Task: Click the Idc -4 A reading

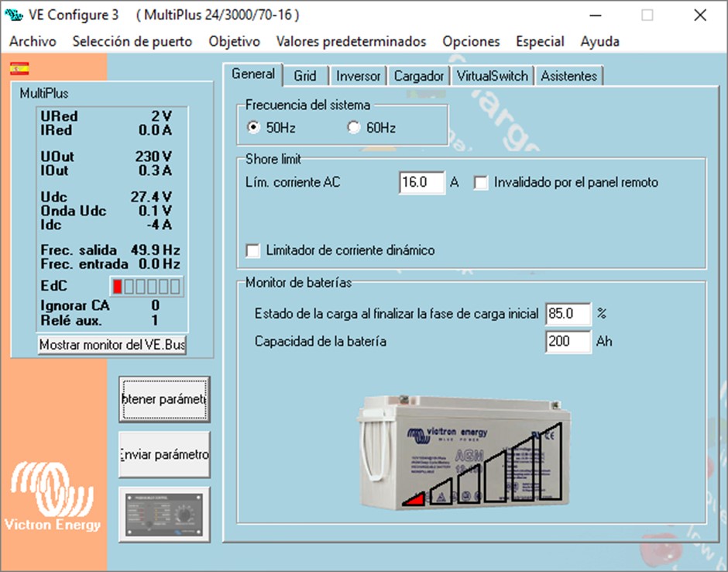Action: (106, 225)
